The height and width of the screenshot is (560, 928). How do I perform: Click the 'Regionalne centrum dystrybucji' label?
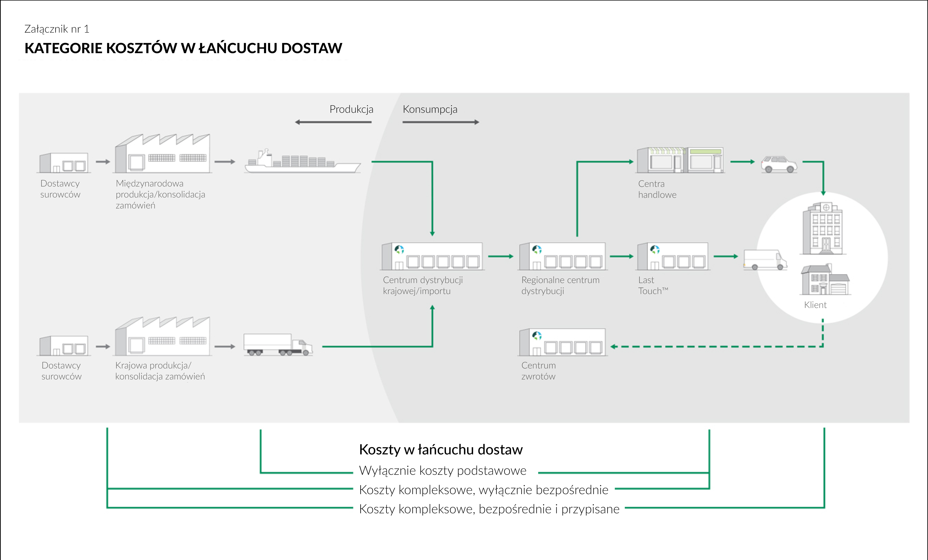(x=560, y=285)
